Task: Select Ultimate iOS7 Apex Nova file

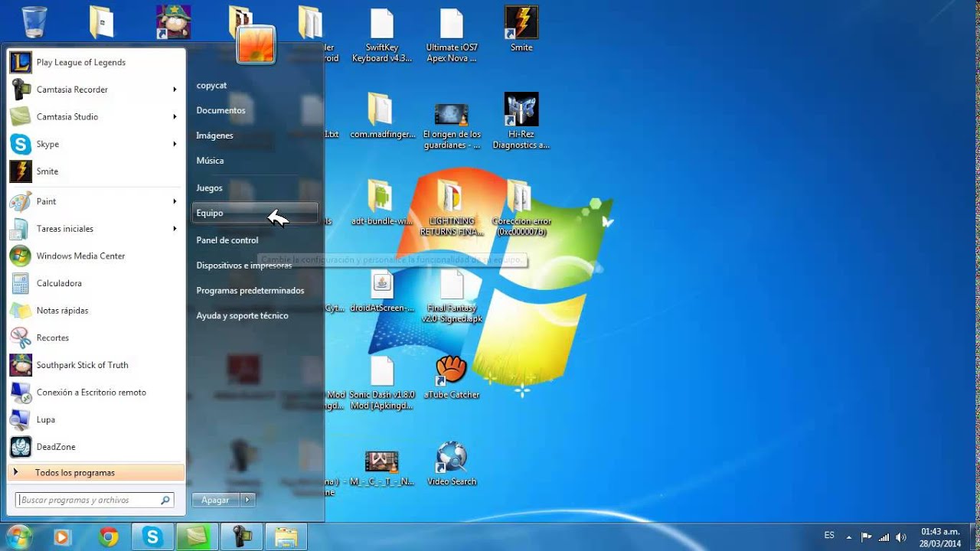Action: pos(452,34)
